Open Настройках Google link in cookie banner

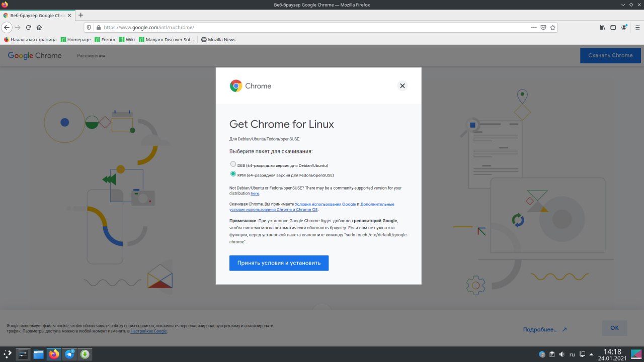tap(148, 331)
